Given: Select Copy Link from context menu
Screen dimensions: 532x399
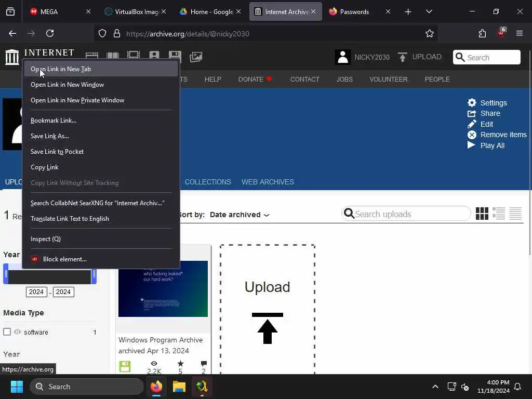Looking at the screenshot, I should pyautogui.click(x=101, y=167).
